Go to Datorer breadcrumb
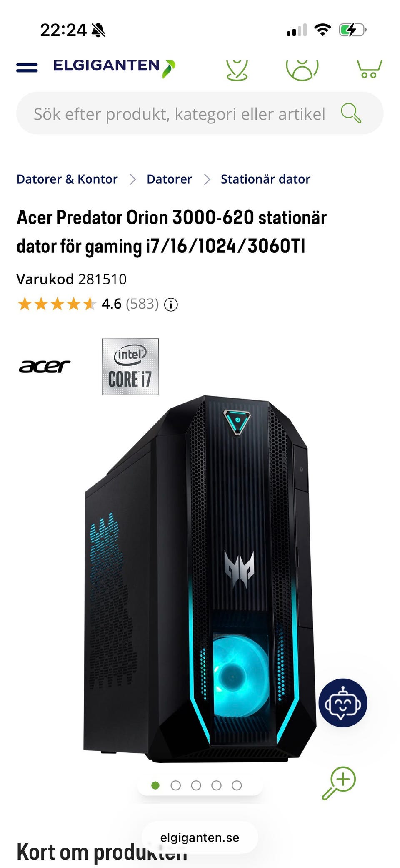 [169, 179]
